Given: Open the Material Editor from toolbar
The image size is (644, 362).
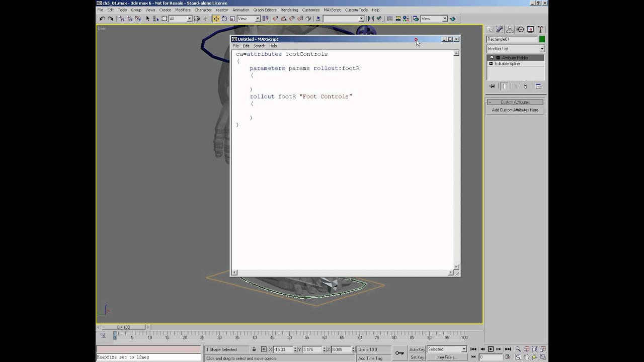Looking at the screenshot, I should [407, 19].
